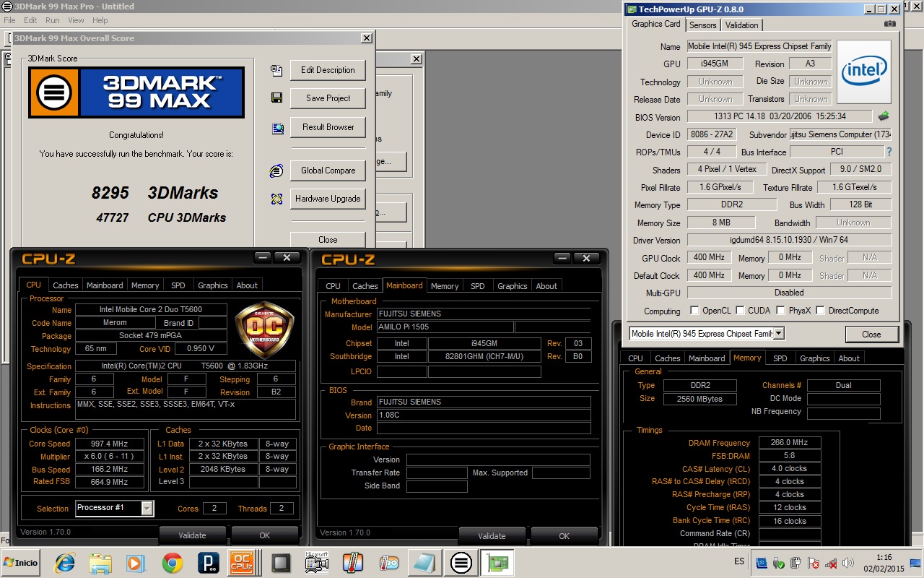Open Memory tab in middle CPU-Z window

tap(445, 286)
